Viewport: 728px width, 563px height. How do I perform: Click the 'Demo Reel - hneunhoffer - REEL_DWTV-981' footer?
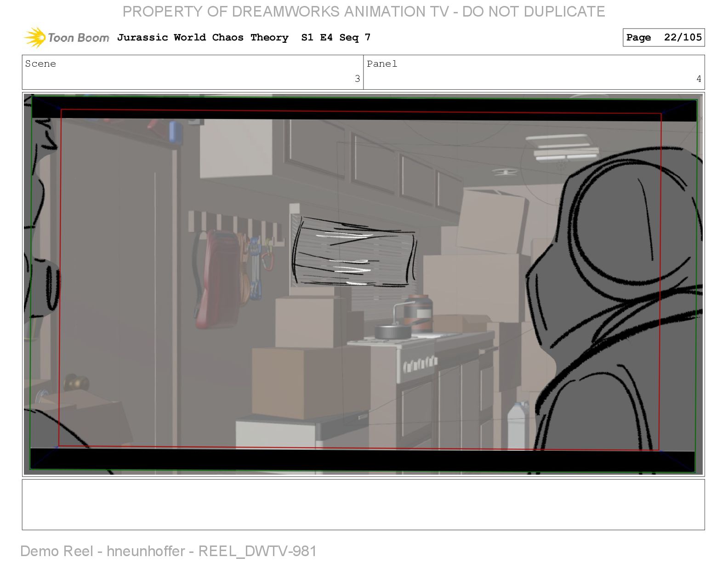(x=169, y=551)
